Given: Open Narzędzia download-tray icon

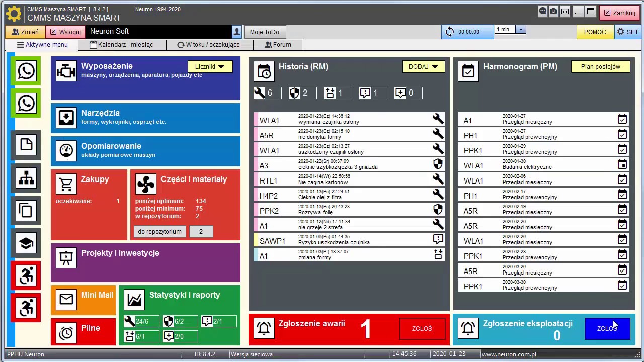Looking at the screenshot, I should tap(66, 118).
